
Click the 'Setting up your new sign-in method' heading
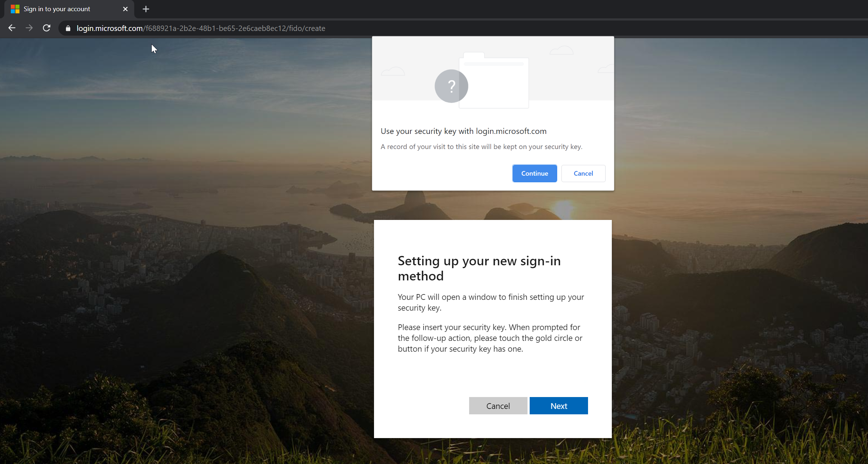(479, 268)
